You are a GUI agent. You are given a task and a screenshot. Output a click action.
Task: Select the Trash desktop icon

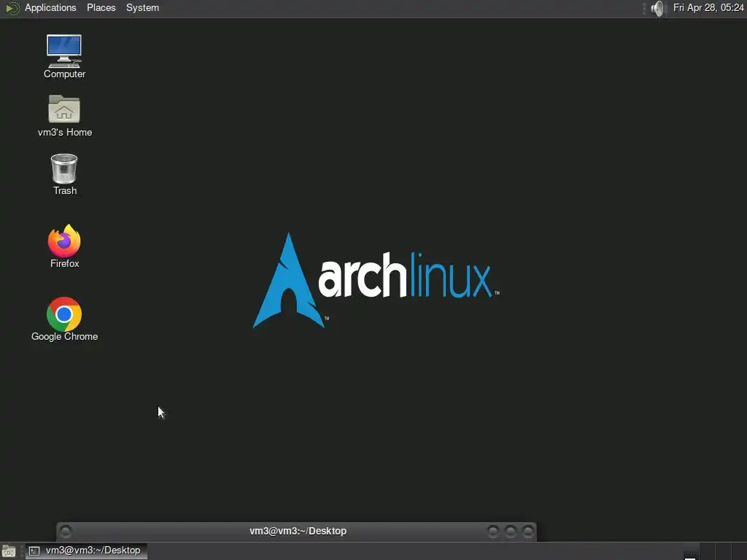tap(64, 174)
